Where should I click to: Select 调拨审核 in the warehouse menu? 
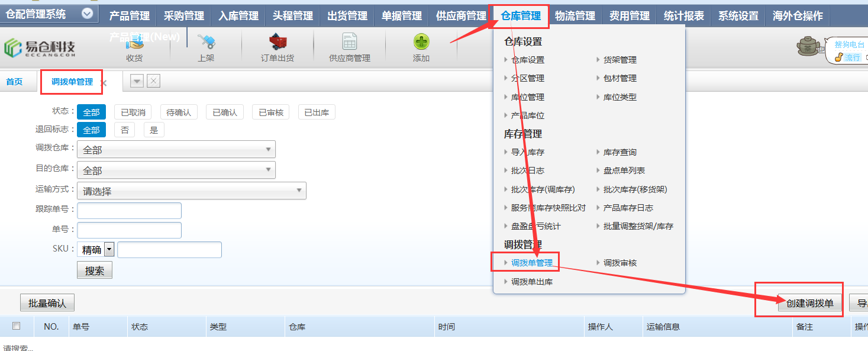(619, 263)
